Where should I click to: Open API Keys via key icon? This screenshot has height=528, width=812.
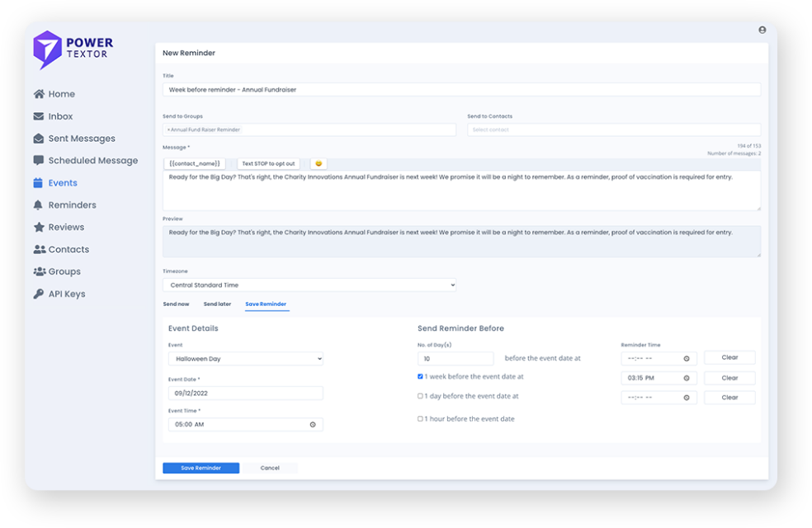coord(39,294)
